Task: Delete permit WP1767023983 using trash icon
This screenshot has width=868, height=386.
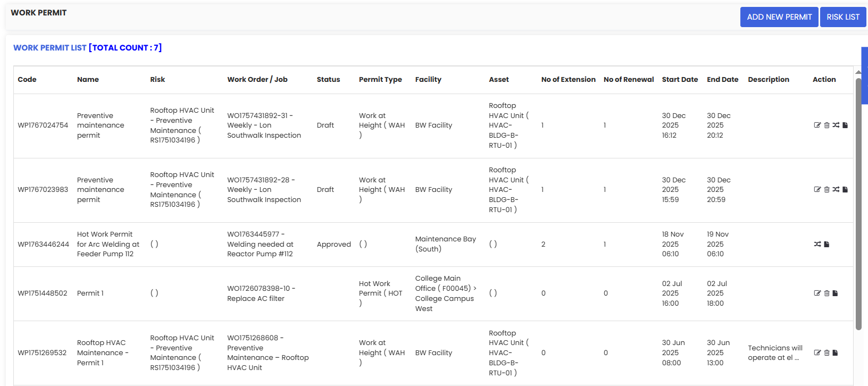Action: (x=827, y=190)
